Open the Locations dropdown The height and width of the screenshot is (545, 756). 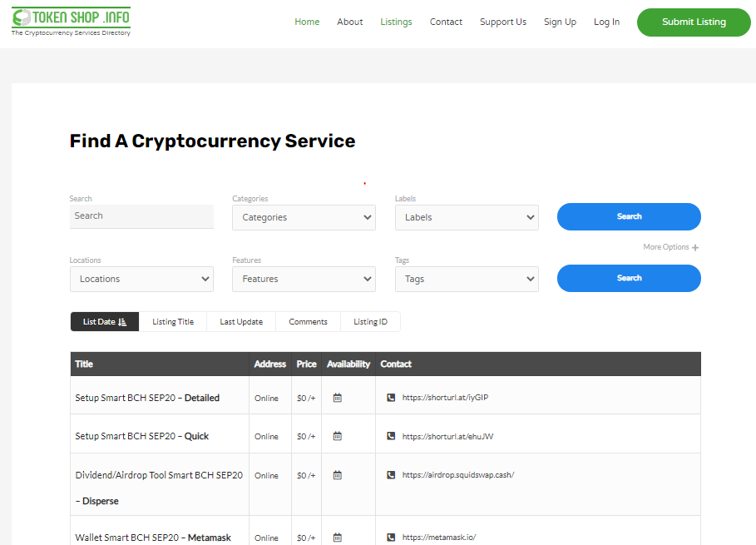tap(141, 280)
